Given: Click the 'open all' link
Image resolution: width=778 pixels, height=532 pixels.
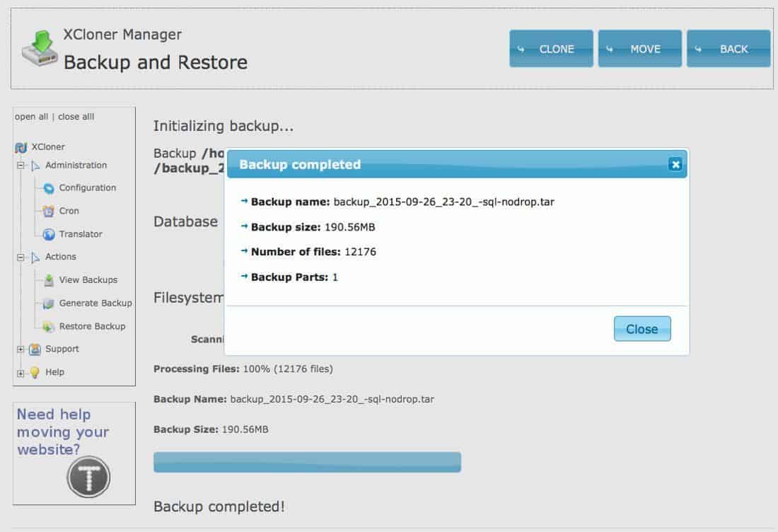Looking at the screenshot, I should click(31, 117).
